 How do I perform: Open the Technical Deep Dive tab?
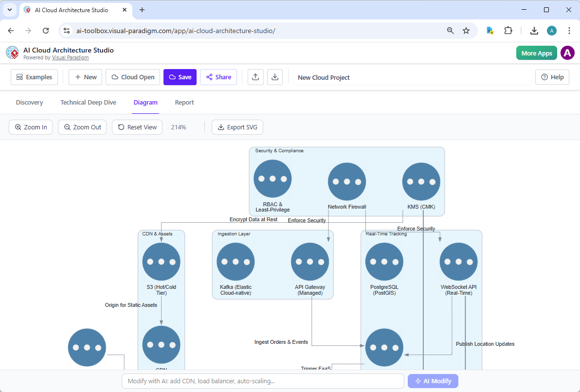click(x=88, y=102)
